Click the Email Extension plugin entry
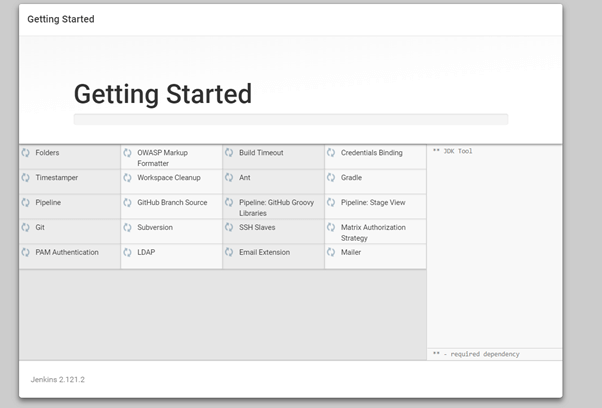This screenshot has height=408, width=602. [x=264, y=253]
